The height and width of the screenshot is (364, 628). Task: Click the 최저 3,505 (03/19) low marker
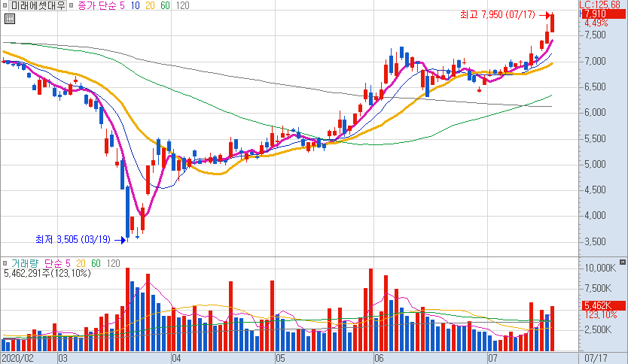click(x=73, y=240)
